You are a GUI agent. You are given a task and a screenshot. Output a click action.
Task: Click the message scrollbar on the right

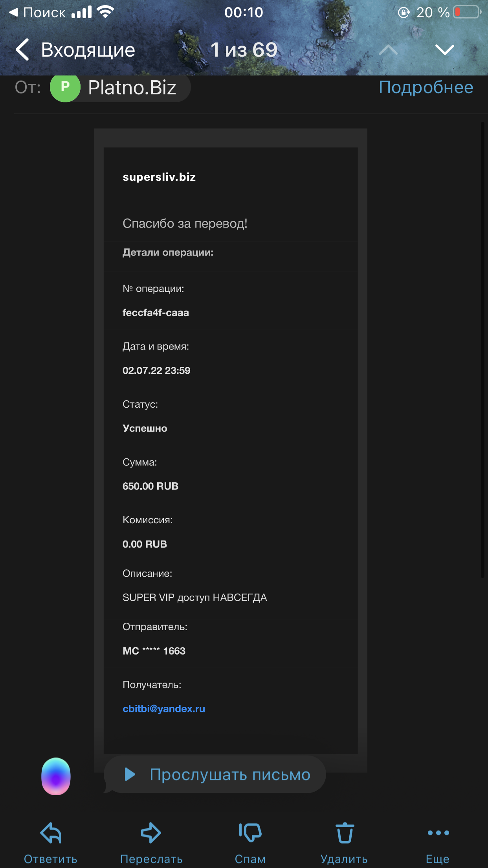pos(483,350)
